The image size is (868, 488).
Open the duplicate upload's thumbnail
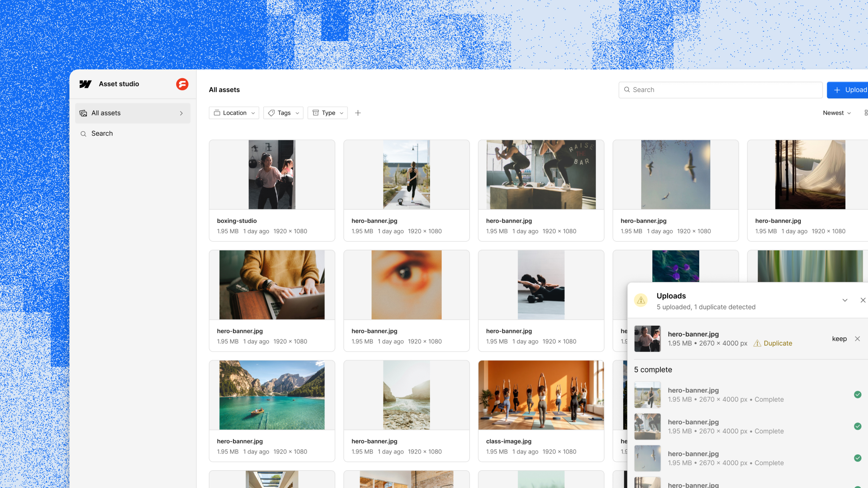click(647, 339)
